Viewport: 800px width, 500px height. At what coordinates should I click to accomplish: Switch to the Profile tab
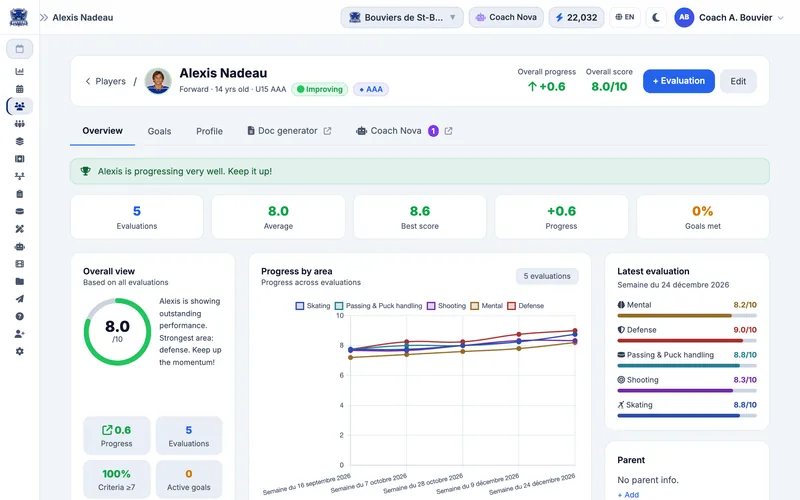click(209, 131)
